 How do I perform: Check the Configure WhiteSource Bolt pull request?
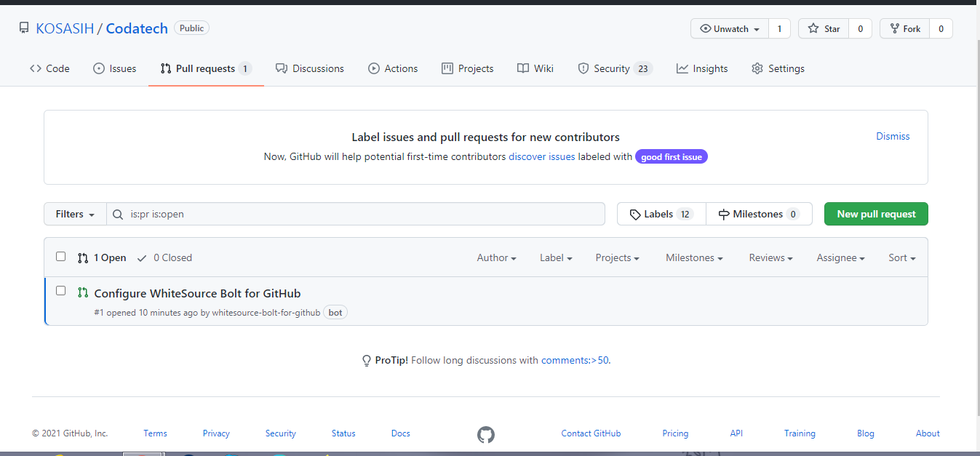61,291
